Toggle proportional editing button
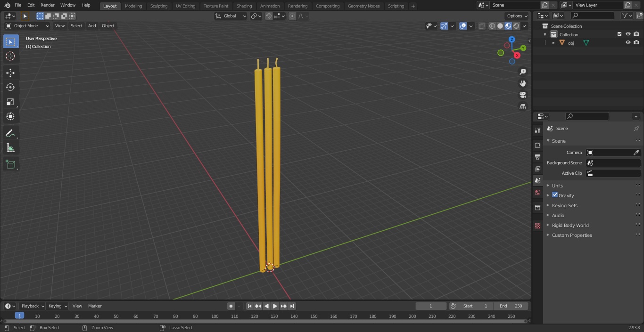This screenshot has height=332, width=644. tap(292, 16)
